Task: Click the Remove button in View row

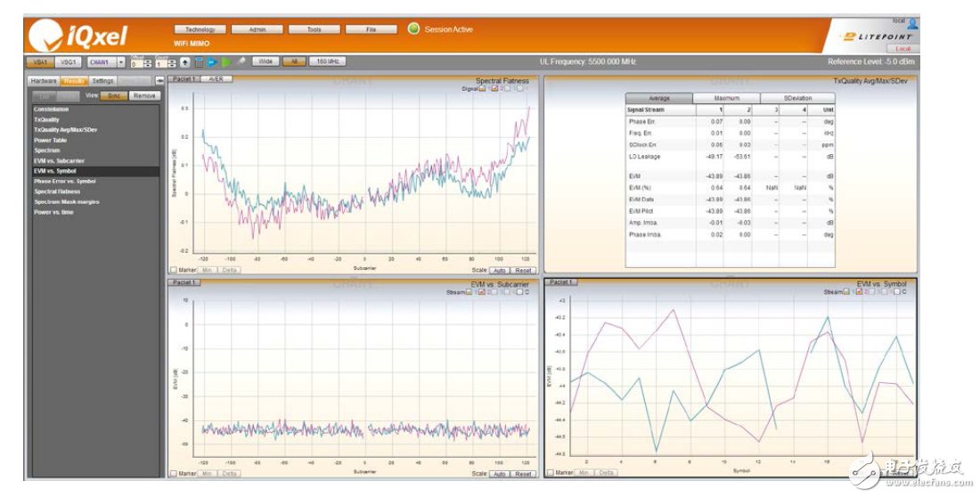Action: coord(143,95)
